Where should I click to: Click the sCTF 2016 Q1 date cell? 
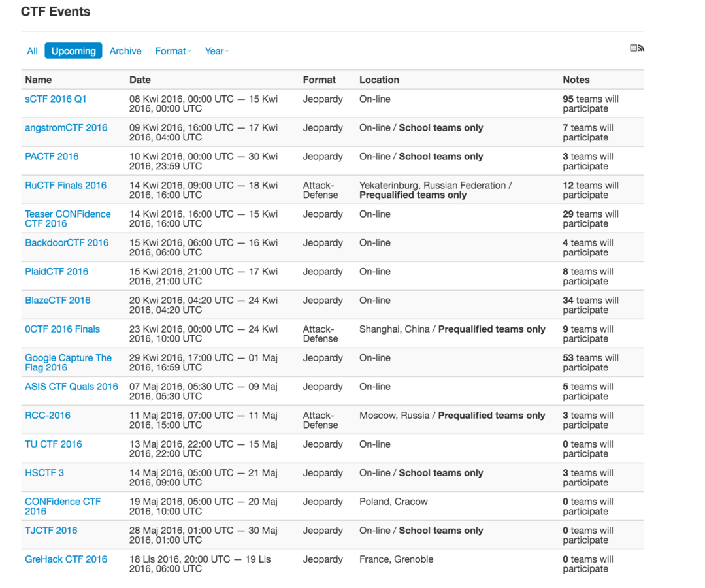[203, 104]
